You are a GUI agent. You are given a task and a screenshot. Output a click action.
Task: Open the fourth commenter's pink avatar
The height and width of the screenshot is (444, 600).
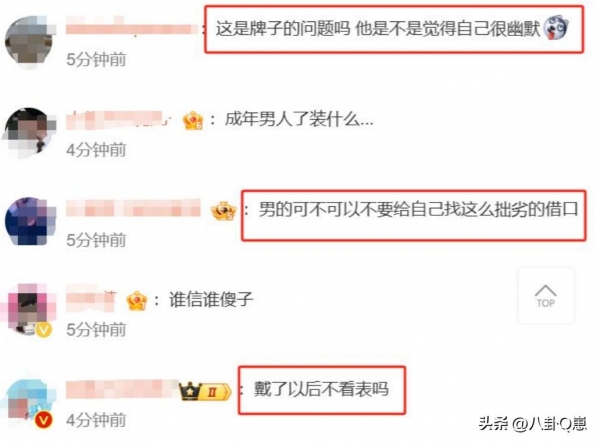coord(29,309)
